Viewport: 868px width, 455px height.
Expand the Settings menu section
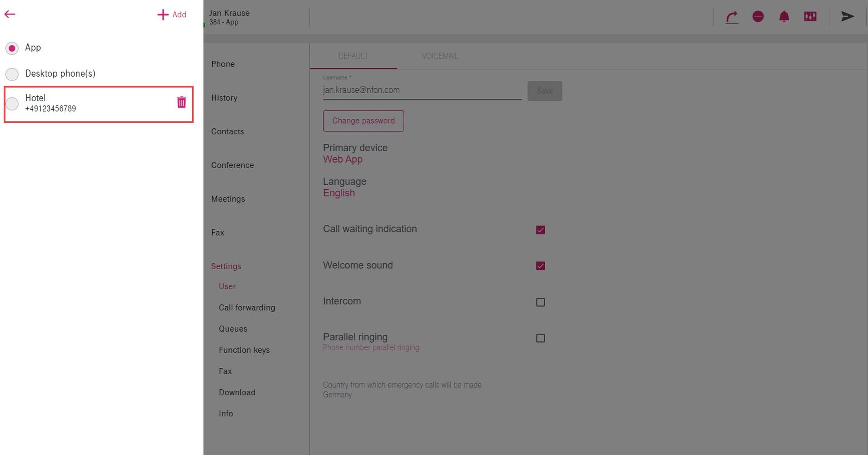(226, 266)
